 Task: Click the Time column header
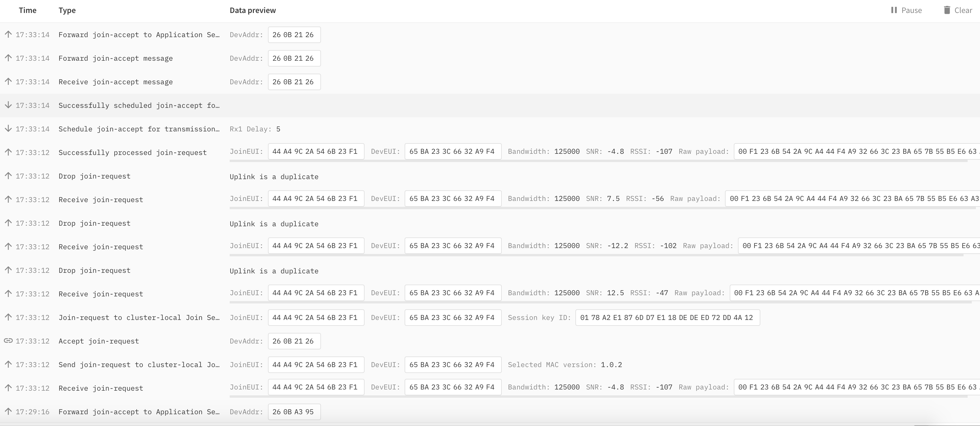click(x=27, y=10)
